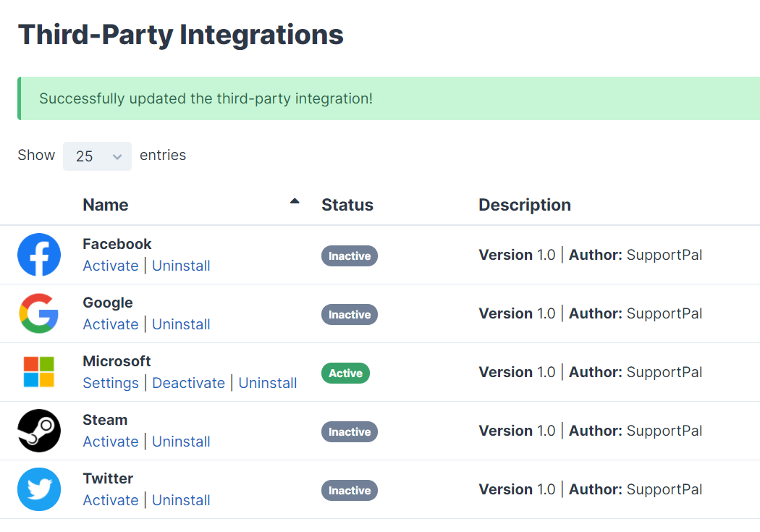Click the Twitter name text

point(108,478)
